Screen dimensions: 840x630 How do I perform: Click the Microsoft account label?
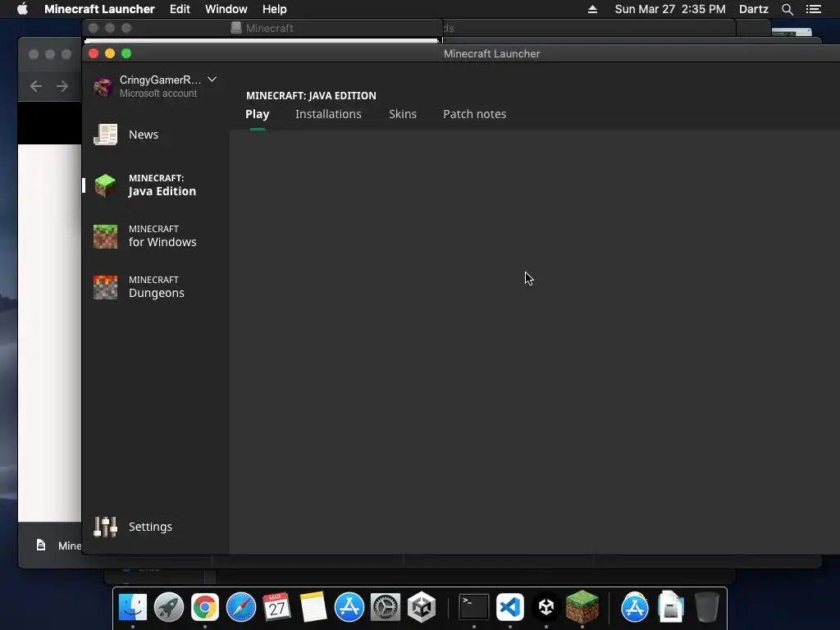pos(158,94)
